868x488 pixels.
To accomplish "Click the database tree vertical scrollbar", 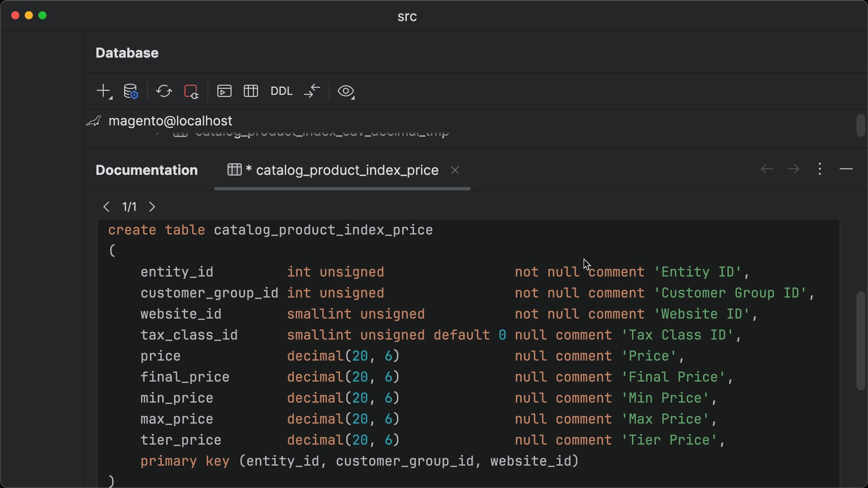I will click(861, 125).
